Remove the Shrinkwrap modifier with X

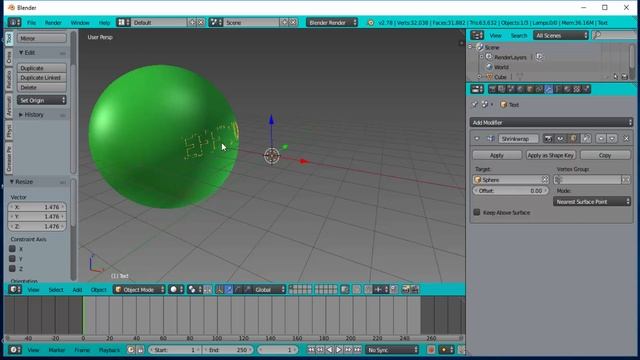tap(627, 139)
